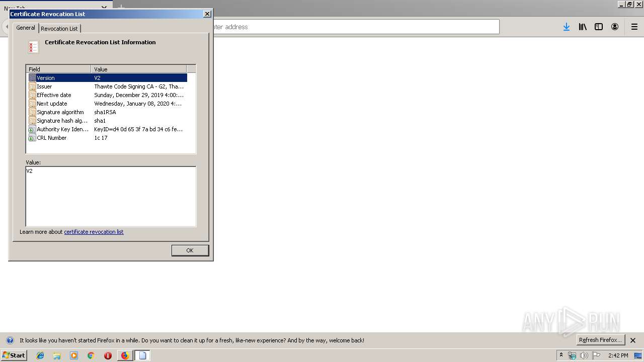Launch Opera from the taskbar
Screen dimensions: 644x362
(108, 355)
